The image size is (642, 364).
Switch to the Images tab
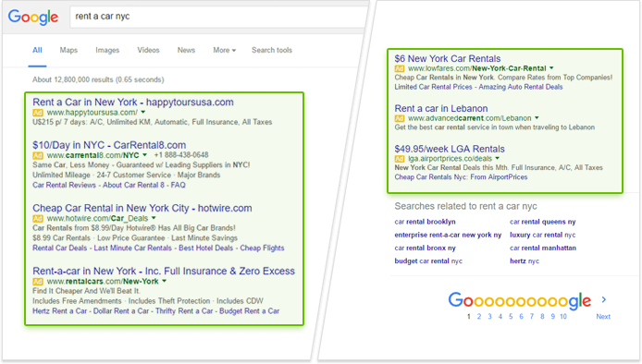click(107, 50)
